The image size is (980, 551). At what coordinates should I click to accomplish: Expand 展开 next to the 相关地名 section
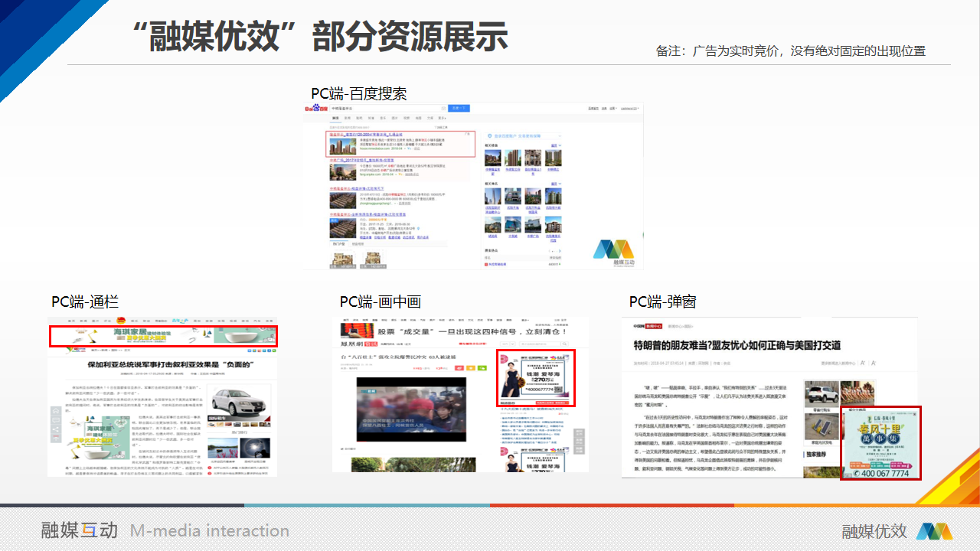555,184
